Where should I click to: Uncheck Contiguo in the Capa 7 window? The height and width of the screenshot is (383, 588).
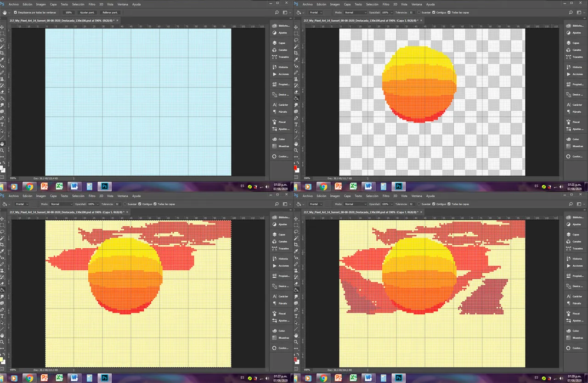[x=434, y=204]
